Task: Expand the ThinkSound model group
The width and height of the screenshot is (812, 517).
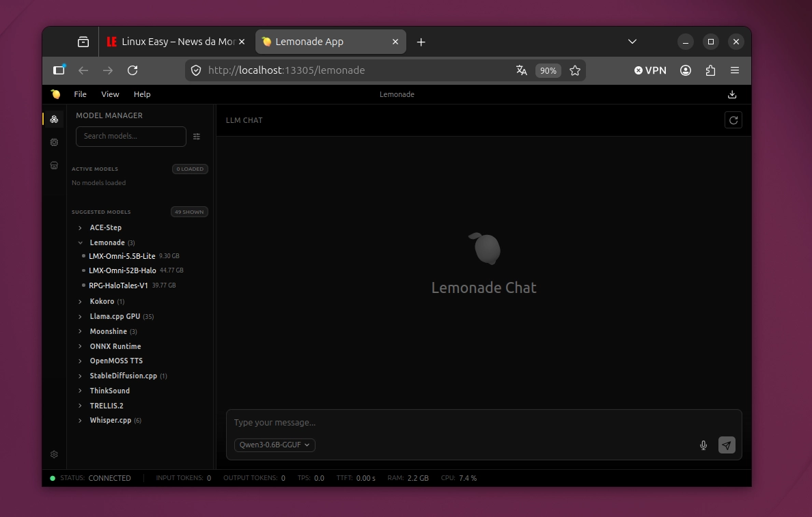Action: (80, 391)
